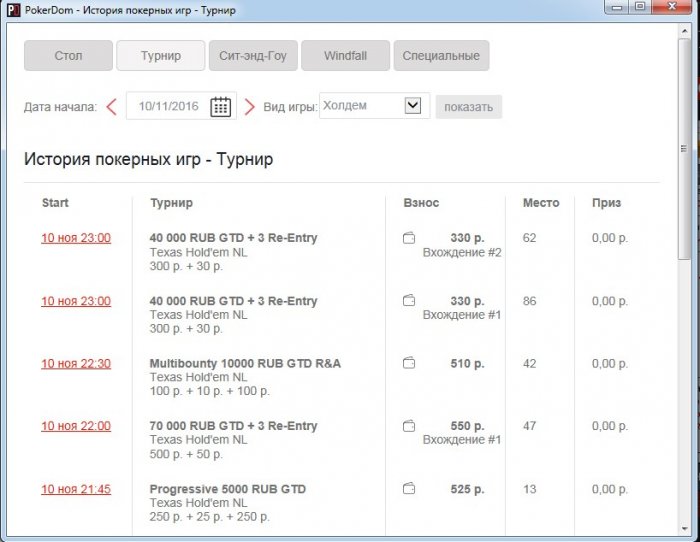
Task: Go to next date with right arrow
Action: pyautogui.click(x=250, y=107)
